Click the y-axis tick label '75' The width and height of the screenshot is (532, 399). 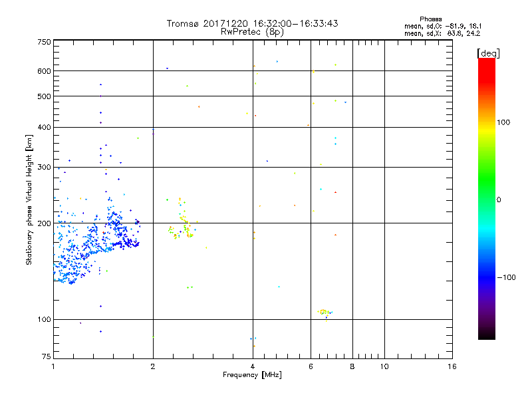[47, 356]
